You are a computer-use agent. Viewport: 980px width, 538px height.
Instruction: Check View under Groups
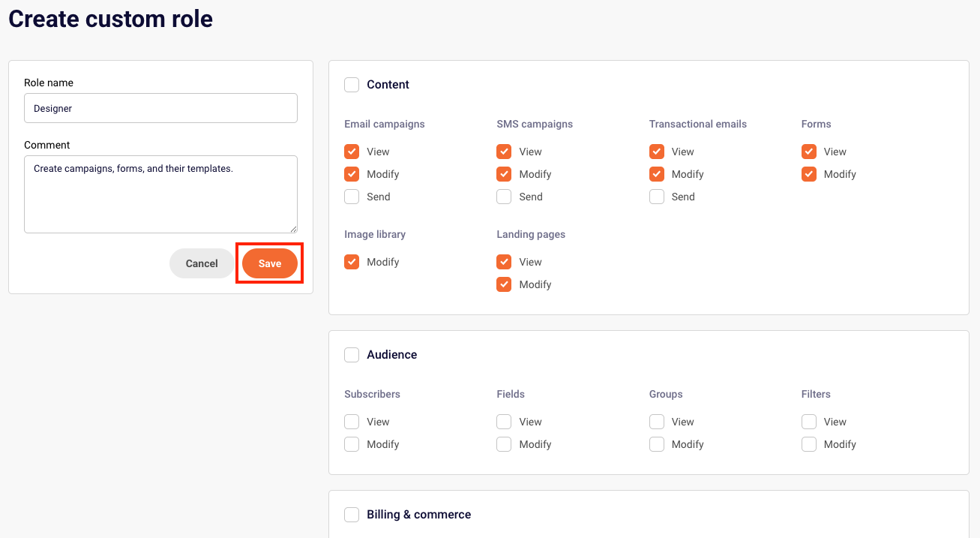pos(657,422)
